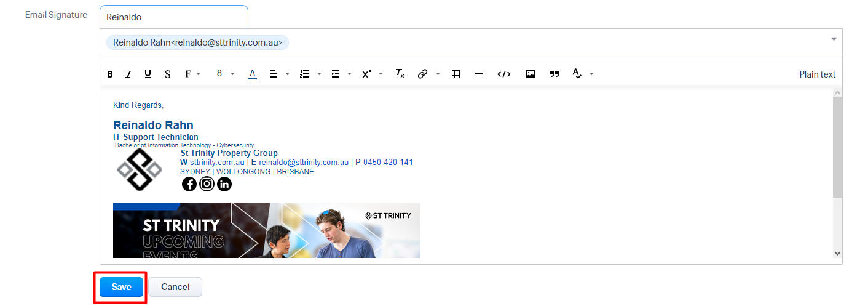Expand the font family dropdown arrow

pyautogui.click(x=199, y=74)
